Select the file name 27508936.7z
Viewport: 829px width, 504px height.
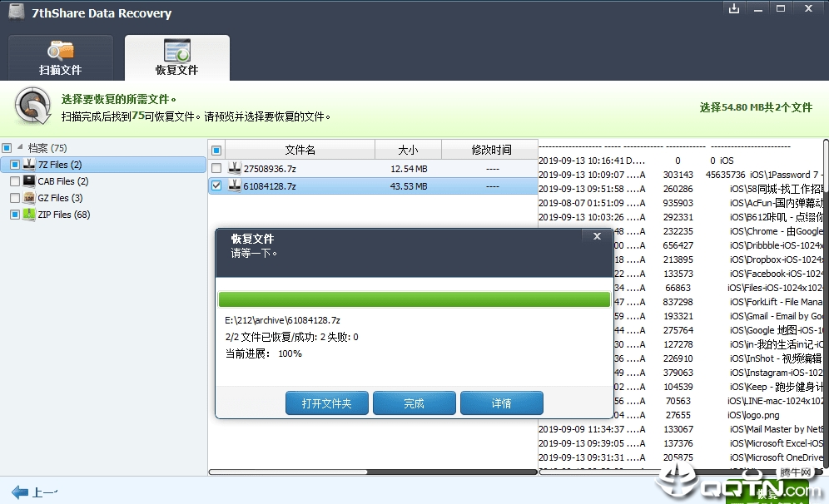270,169
